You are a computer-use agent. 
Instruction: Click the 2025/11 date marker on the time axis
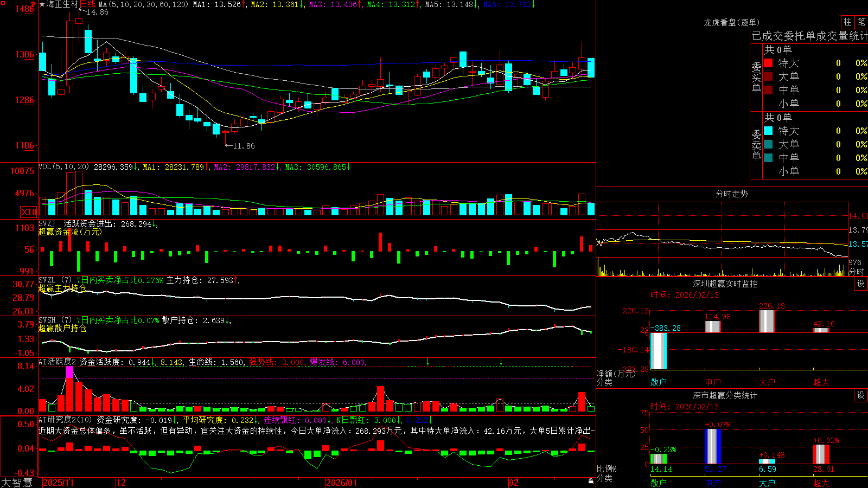pos(58,483)
